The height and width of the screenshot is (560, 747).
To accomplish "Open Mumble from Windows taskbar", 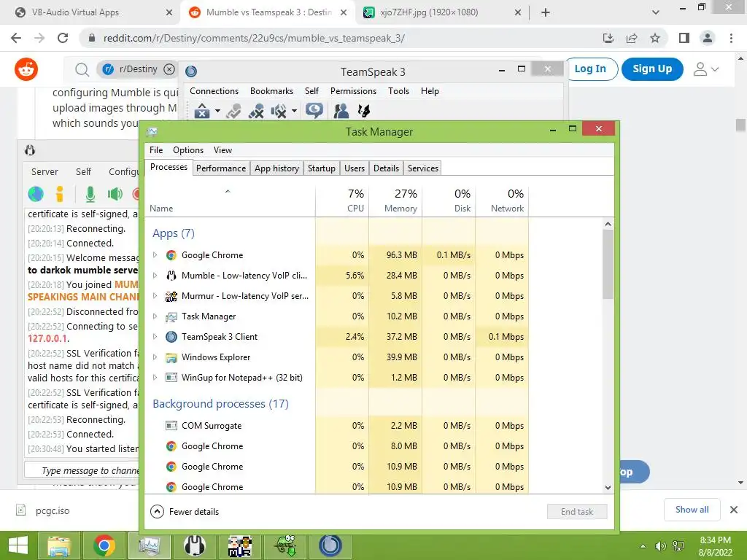I will [195, 545].
